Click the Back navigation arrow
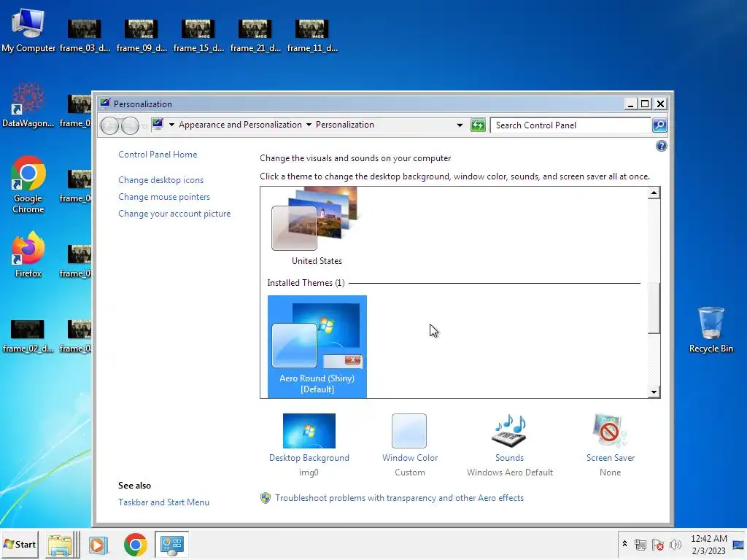The width and height of the screenshot is (747, 560). (109, 125)
